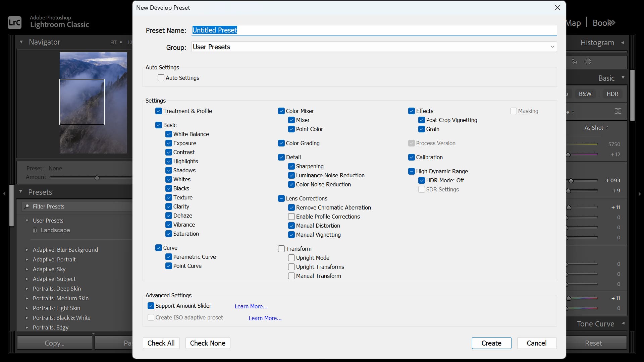Uncheck Support Amount Slider

point(151,306)
